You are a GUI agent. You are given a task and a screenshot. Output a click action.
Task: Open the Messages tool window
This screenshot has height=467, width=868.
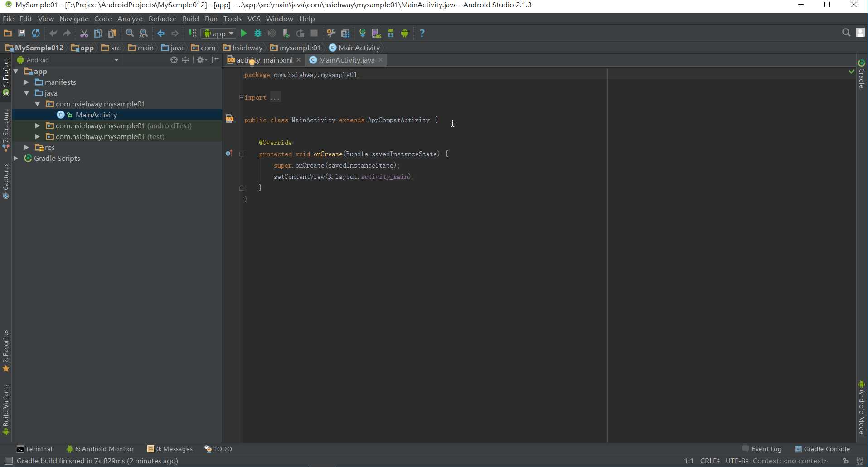pyautogui.click(x=170, y=449)
